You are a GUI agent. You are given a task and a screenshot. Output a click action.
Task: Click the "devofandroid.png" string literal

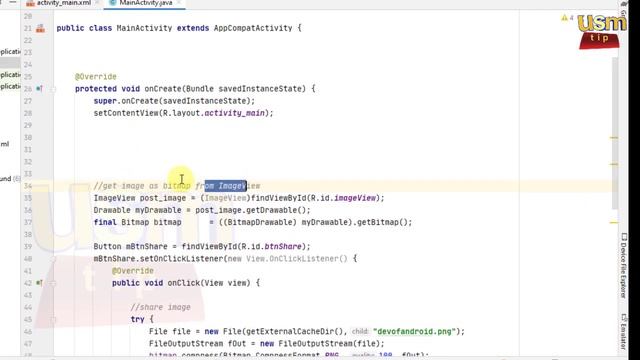pyautogui.click(x=414, y=331)
